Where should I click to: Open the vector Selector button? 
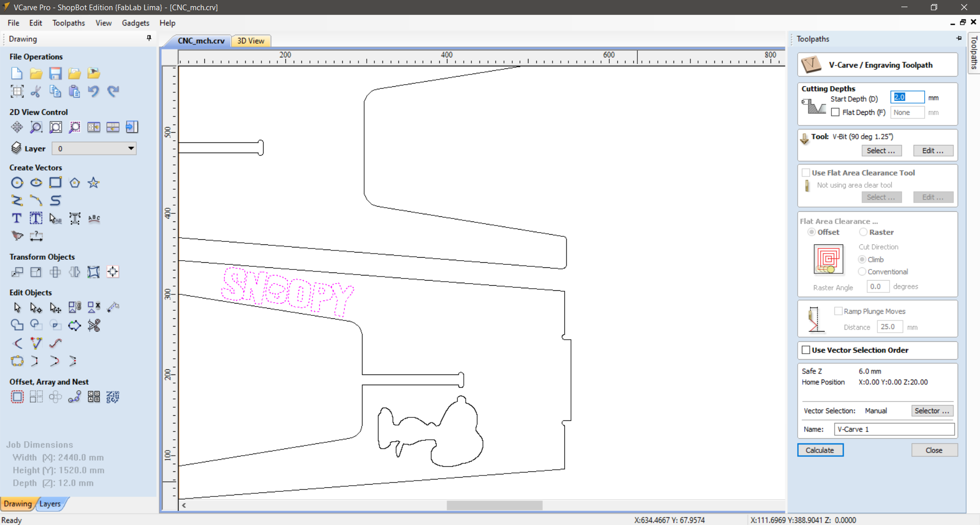tap(932, 411)
